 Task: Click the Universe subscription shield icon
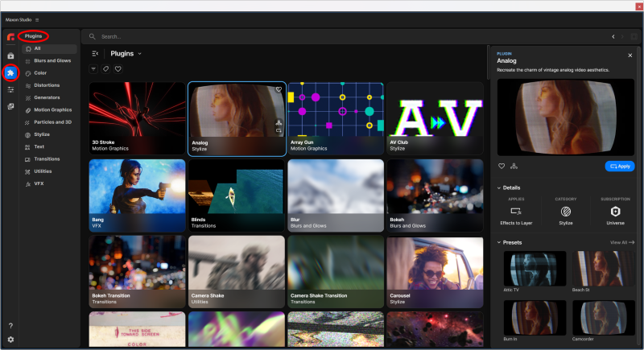tap(615, 212)
